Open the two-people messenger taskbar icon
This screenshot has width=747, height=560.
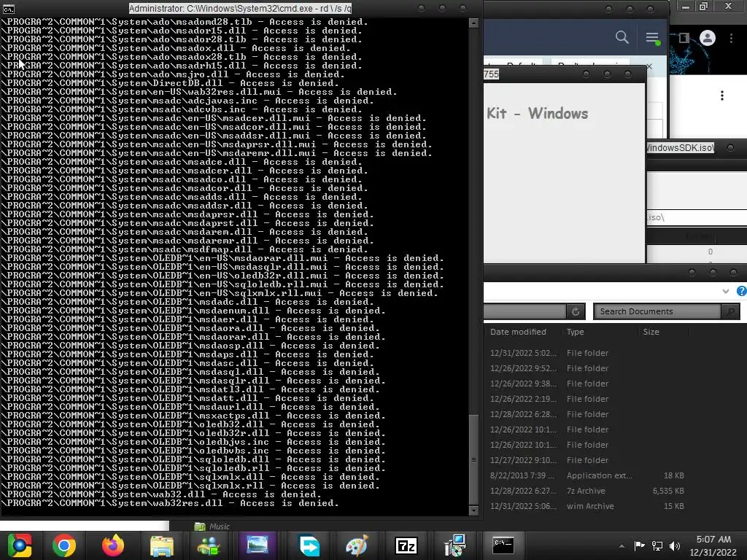[209, 545]
